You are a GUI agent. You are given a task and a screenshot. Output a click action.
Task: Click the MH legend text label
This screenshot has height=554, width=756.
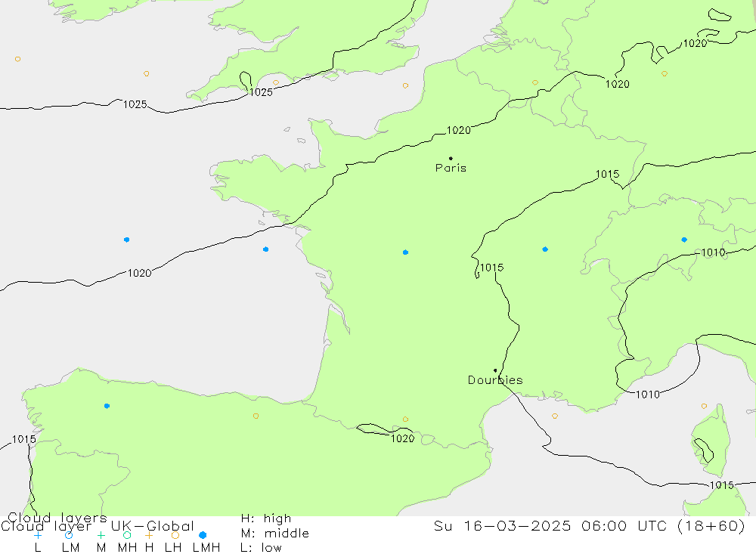click(127, 548)
